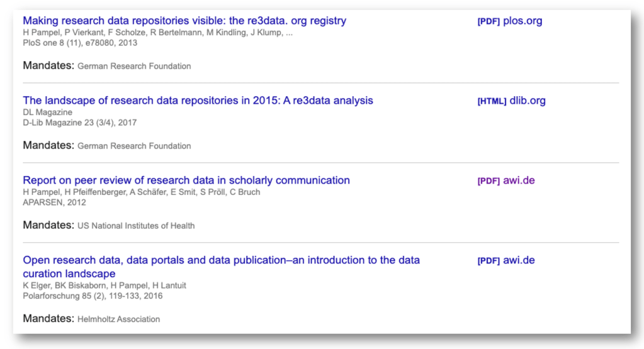Visit the plos.org source link
Viewport: 644px width, 349px height.
tap(523, 21)
